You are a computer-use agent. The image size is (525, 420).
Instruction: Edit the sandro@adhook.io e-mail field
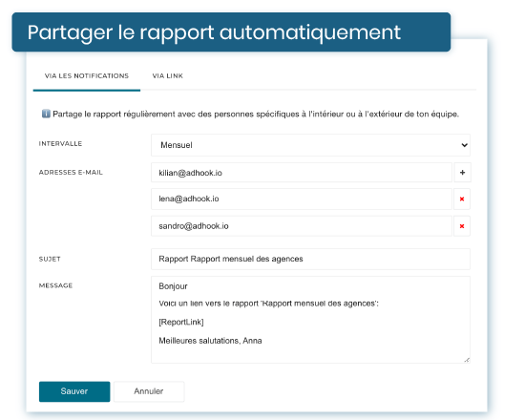tap(302, 226)
